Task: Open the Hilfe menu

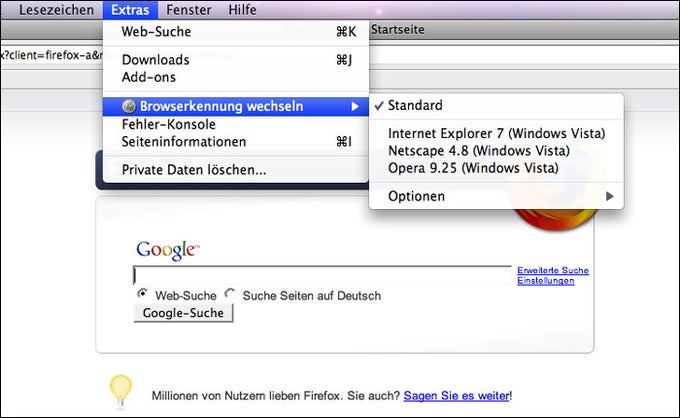Action: point(242,10)
